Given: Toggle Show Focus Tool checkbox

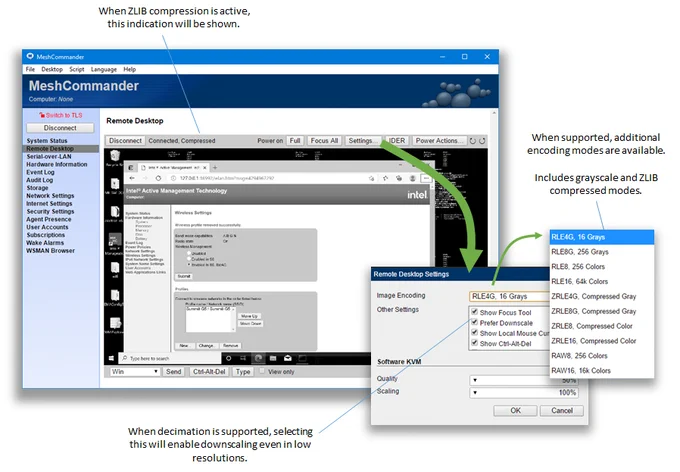Looking at the screenshot, I should [474, 311].
